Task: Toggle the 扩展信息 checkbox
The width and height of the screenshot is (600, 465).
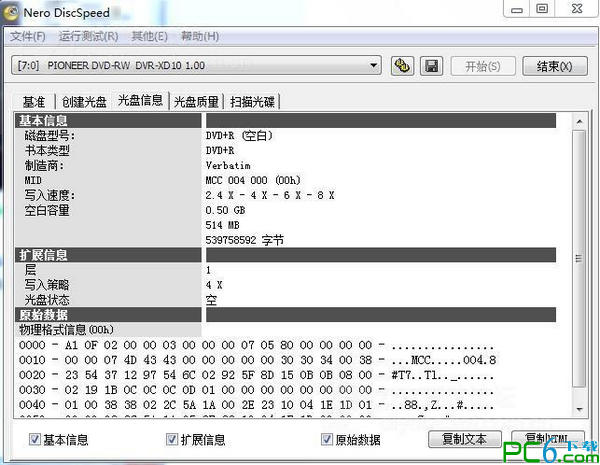Action: [x=173, y=439]
